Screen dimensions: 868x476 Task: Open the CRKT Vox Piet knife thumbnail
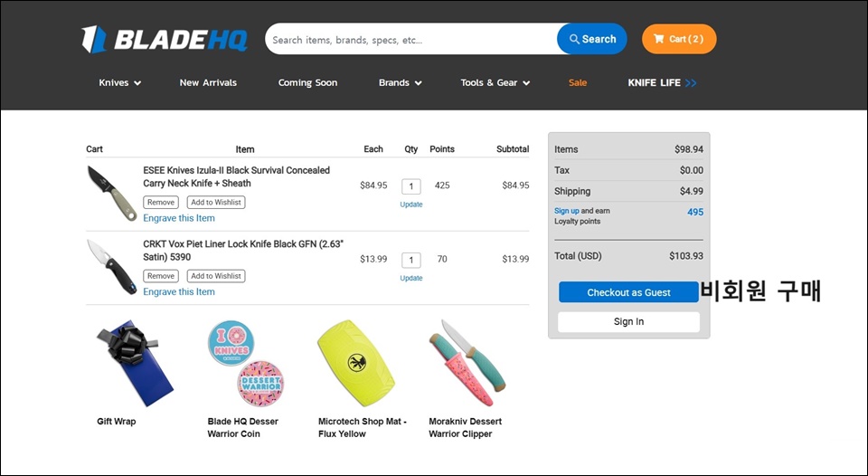[x=112, y=267]
